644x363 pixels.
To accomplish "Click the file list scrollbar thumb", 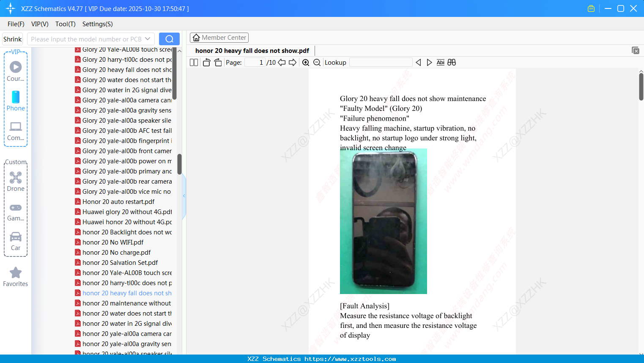I will pyautogui.click(x=179, y=164).
